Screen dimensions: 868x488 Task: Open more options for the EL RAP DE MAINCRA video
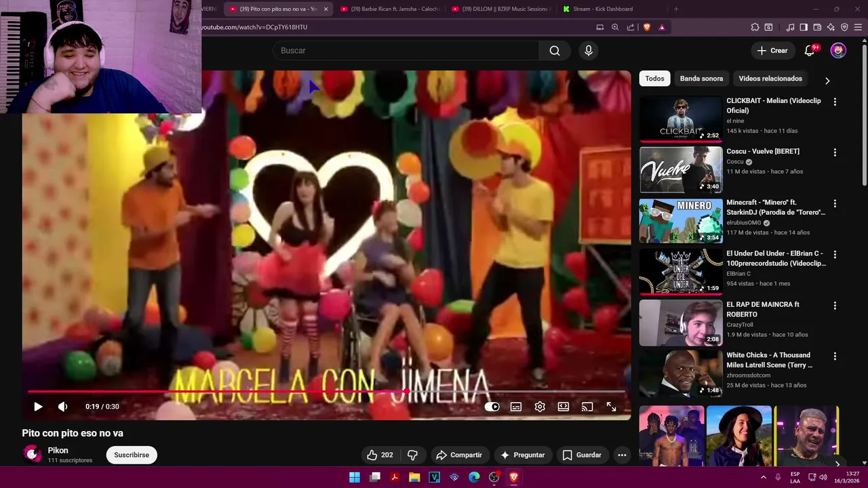tap(835, 305)
